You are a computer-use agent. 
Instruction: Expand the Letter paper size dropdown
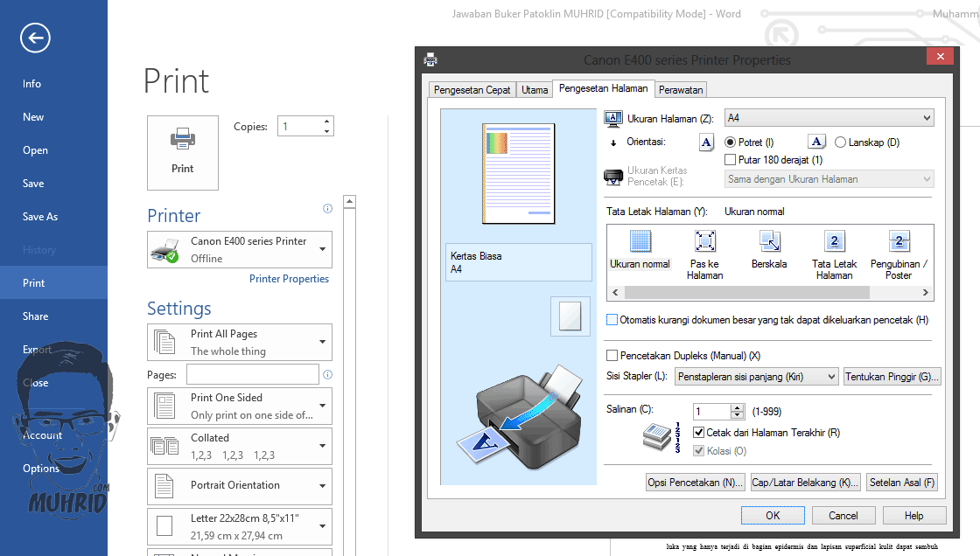[x=240, y=526]
